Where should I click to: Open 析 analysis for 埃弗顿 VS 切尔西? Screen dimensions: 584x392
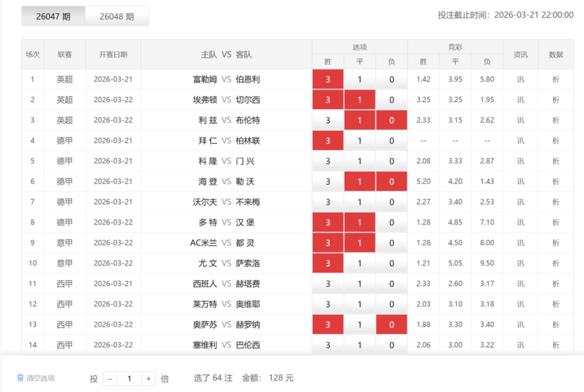point(555,100)
